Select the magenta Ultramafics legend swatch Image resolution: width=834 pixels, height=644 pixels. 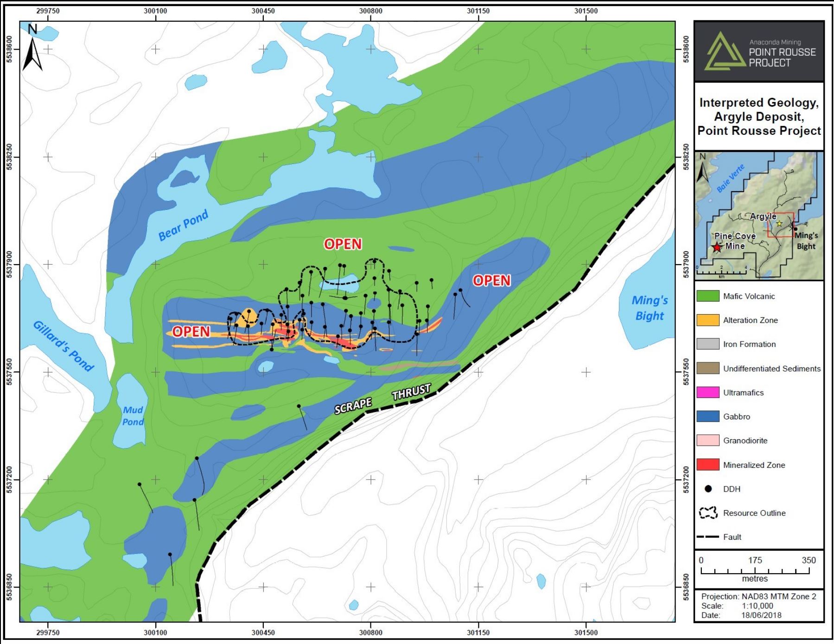(708, 392)
